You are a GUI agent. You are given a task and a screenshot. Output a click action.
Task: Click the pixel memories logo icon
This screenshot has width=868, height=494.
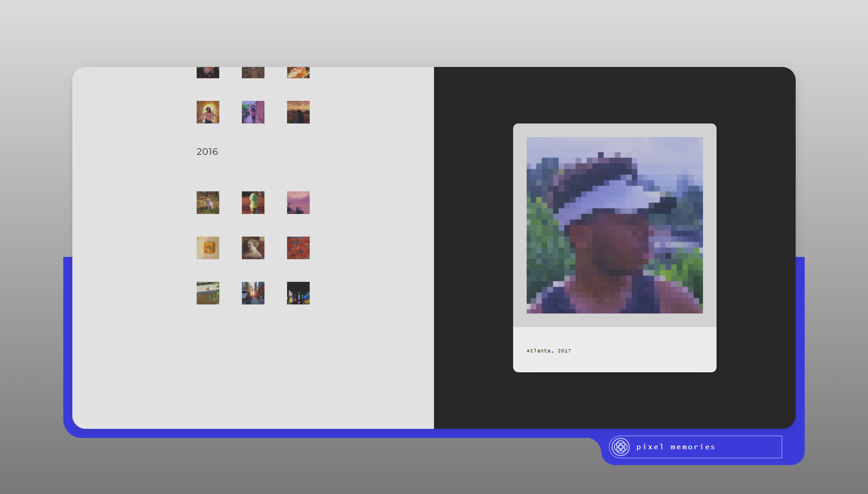(620, 447)
